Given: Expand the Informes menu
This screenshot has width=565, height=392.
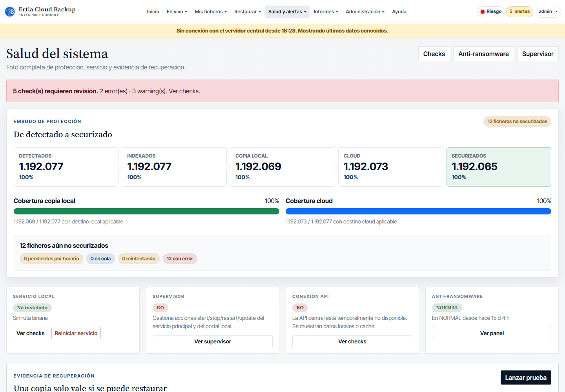Looking at the screenshot, I should [x=326, y=12].
